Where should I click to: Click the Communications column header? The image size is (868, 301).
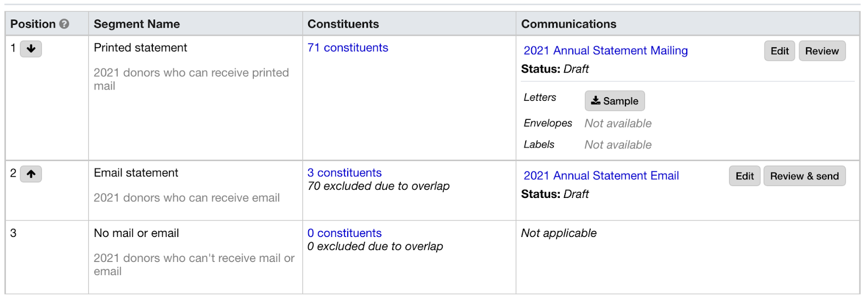(569, 24)
